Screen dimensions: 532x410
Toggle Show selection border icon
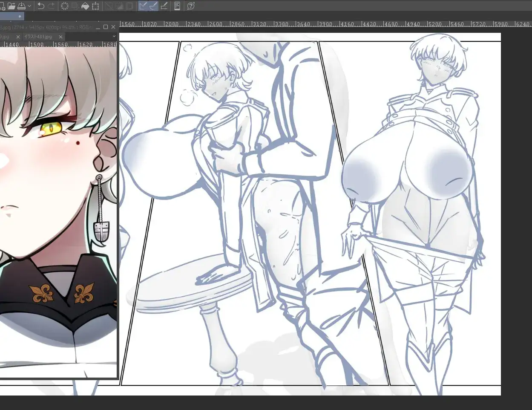(129, 6)
